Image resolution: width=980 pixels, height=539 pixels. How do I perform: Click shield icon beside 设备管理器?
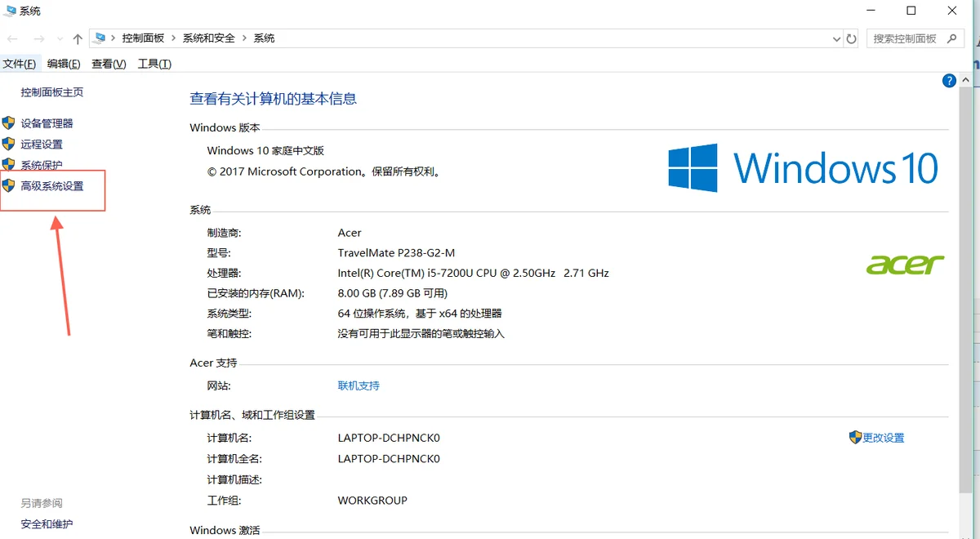pyautogui.click(x=8, y=122)
